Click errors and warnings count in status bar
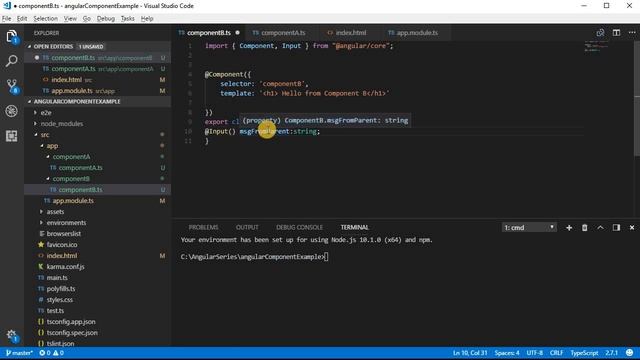Image resolution: width=640 pixels, height=360 pixels. pyautogui.click(x=51, y=353)
